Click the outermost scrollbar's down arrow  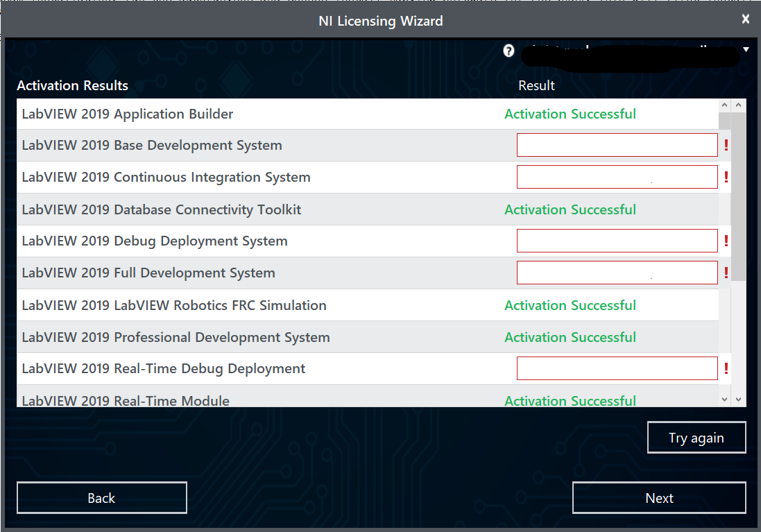tap(738, 400)
